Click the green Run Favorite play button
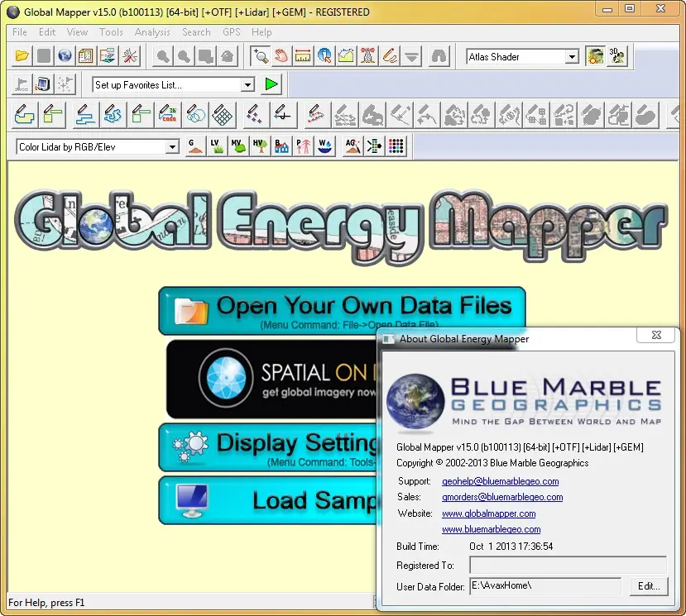Viewport: 686px width, 616px height. coord(271,84)
